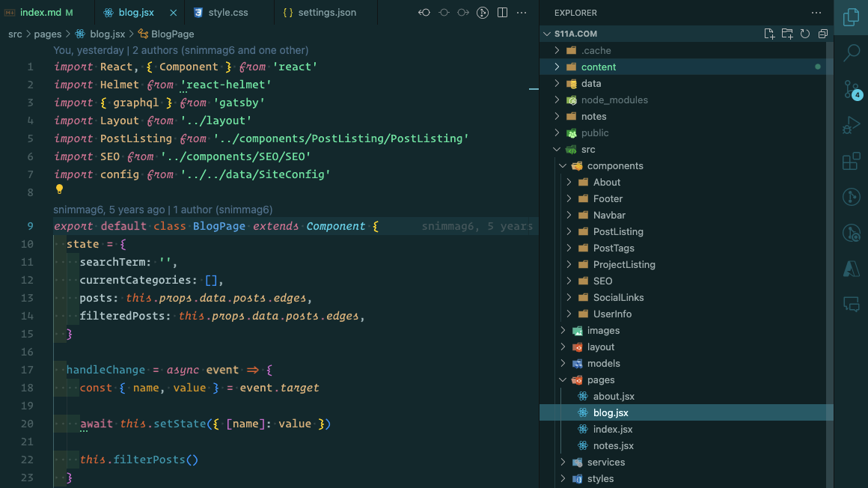Open the Run and Debug view

click(851, 125)
